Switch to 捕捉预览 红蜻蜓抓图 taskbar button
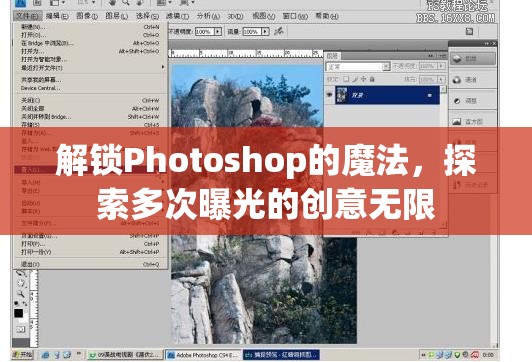 click(x=281, y=355)
